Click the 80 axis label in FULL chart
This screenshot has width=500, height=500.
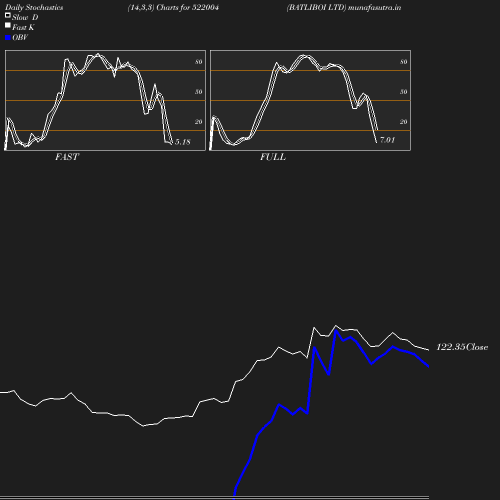coord(404,62)
